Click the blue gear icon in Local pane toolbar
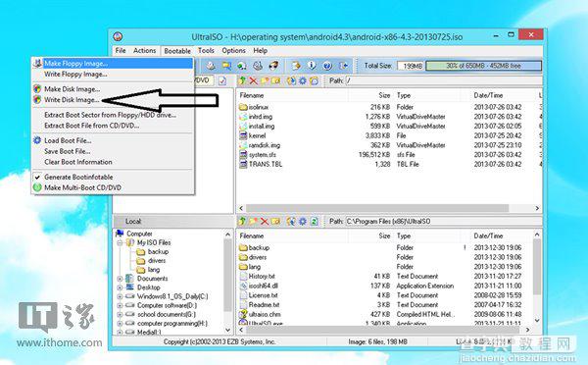This screenshot has width=588, height=365. click(302, 221)
